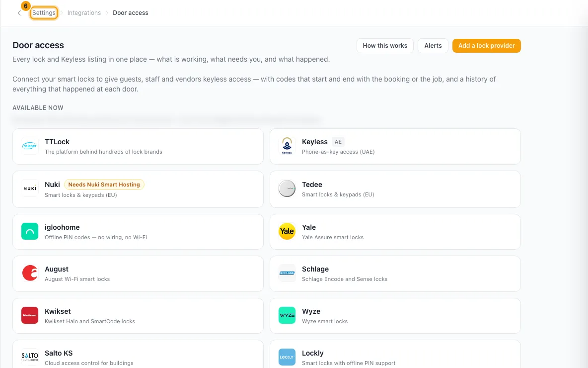The image size is (588, 368).
Task: Click the Door access breadcrumb
Action: pyautogui.click(x=131, y=13)
